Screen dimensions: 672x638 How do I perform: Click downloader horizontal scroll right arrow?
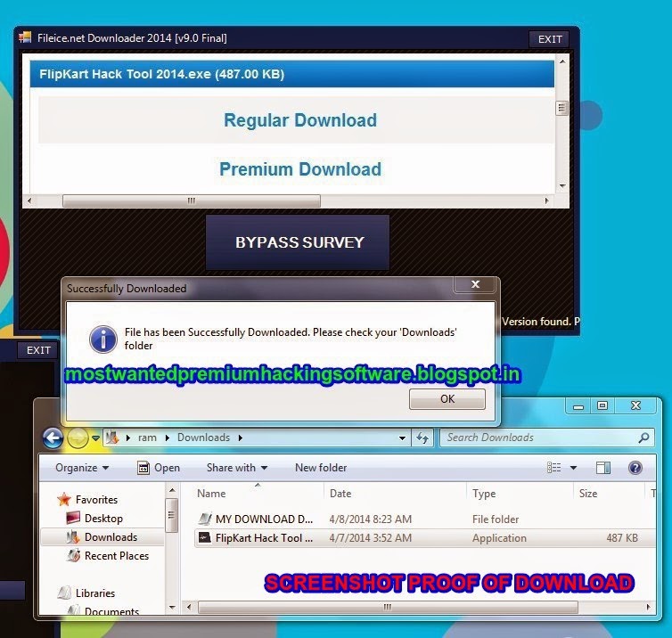(x=546, y=200)
